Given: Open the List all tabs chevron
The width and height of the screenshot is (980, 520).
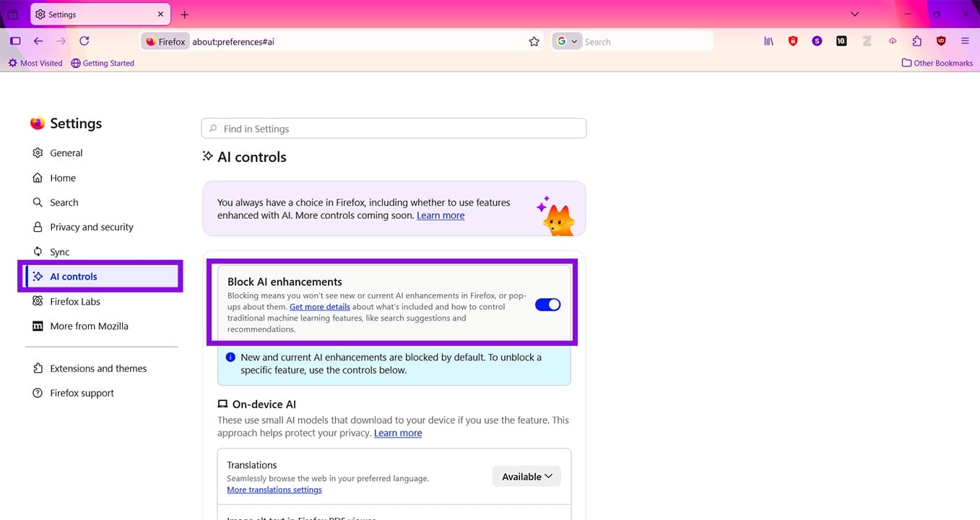Looking at the screenshot, I should [855, 14].
